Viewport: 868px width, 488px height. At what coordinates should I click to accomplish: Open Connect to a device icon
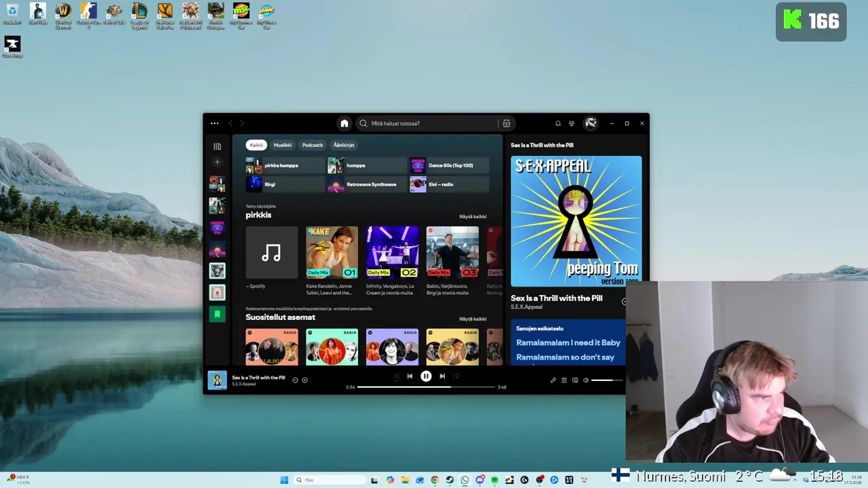(575, 380)
